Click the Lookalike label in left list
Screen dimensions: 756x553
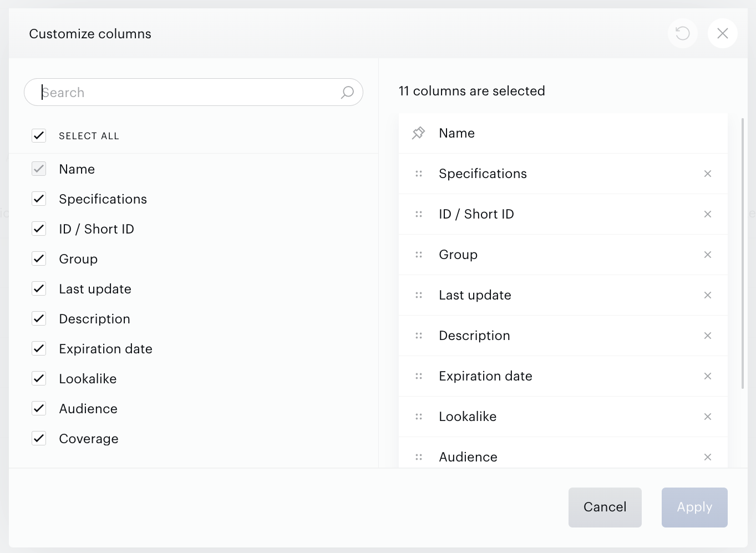tap(88, 379)
